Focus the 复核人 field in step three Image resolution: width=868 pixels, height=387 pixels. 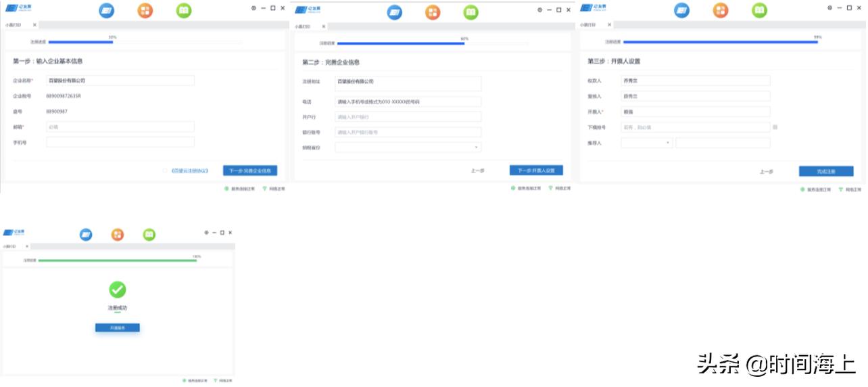point(696,96)
